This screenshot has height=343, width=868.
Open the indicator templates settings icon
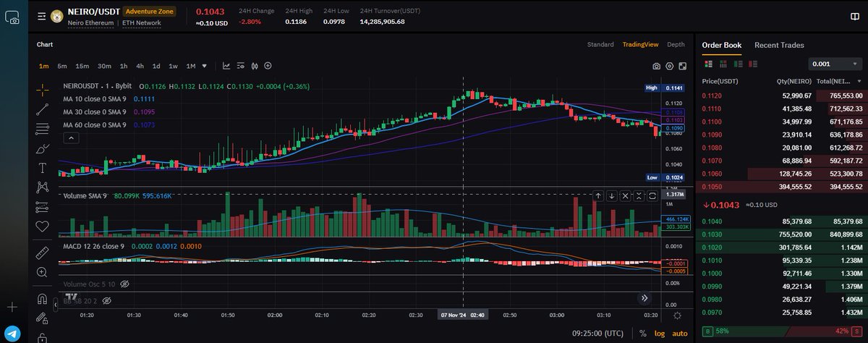241,66
